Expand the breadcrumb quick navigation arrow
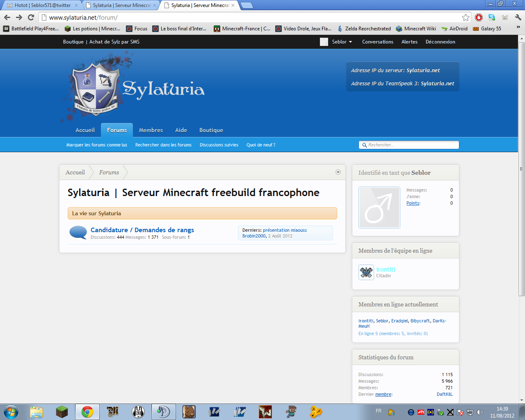Image resolution: width=525 pixels, height=420 pixels. pyautogui.click(x=338, y=172)
